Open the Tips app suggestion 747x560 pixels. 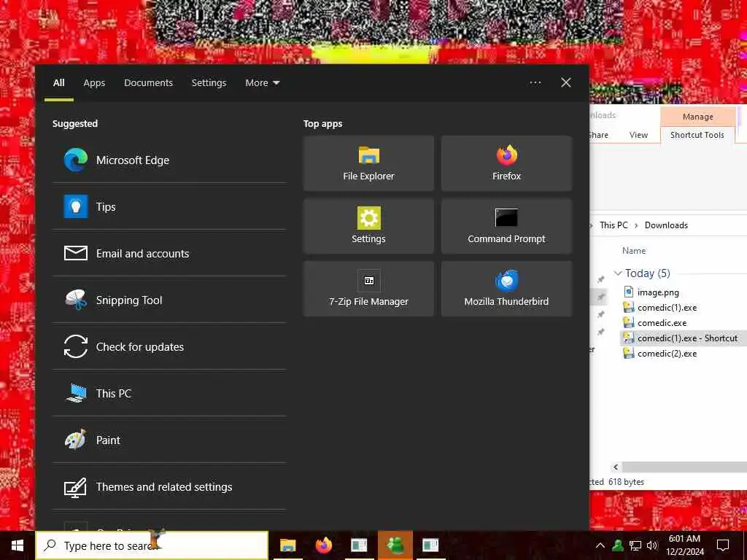tap(169, 206)
